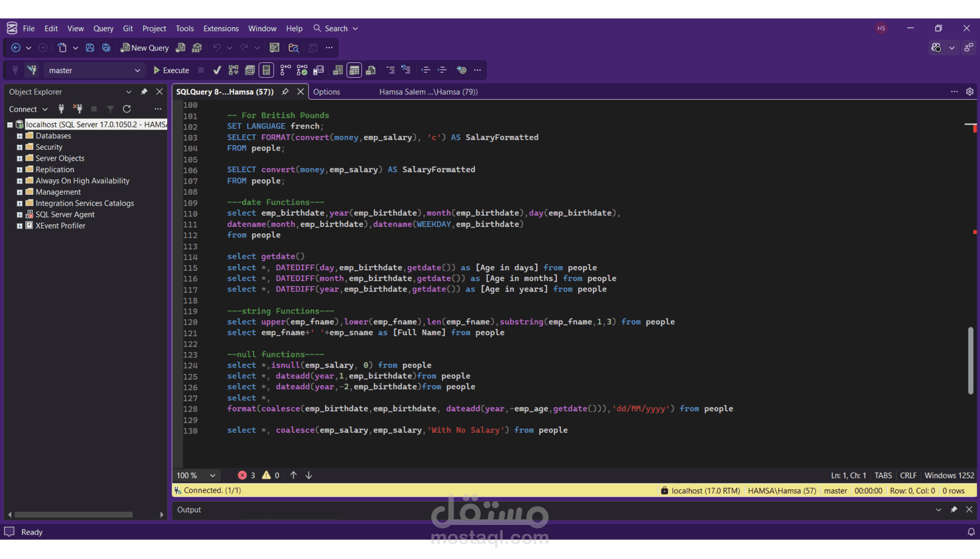Expand the Security folder
980x559 pixels.
[x=20, y=148]
